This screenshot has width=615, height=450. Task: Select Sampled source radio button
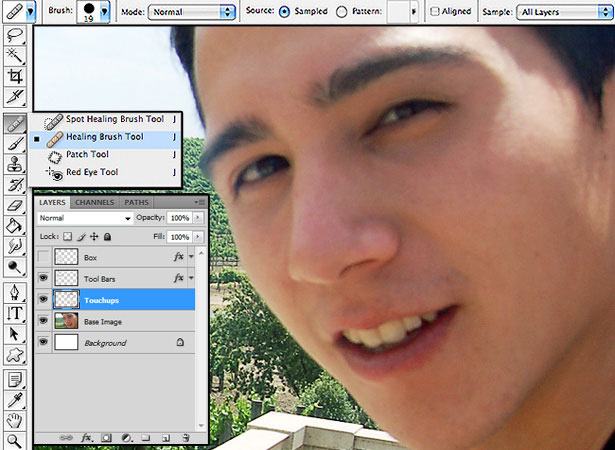click(284, 12)
